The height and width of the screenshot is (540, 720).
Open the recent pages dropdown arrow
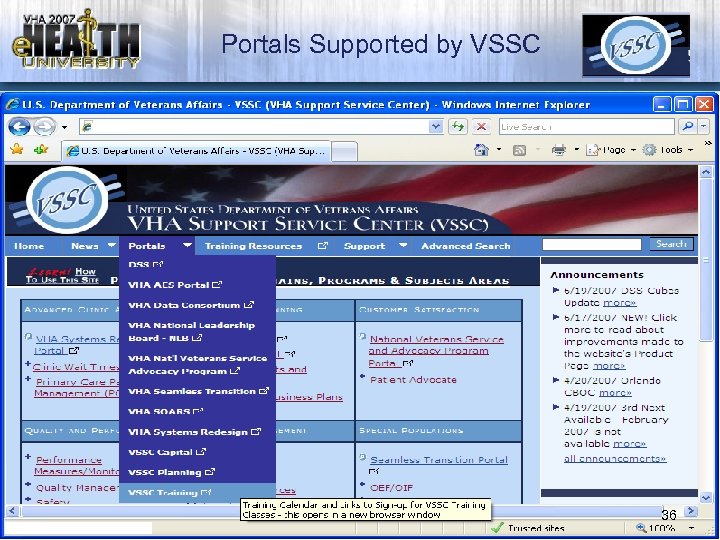65,127
